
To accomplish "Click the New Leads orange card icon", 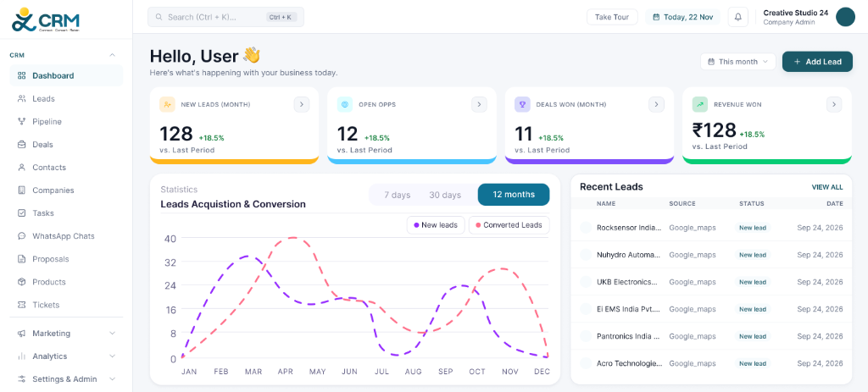I will point(167,104).
